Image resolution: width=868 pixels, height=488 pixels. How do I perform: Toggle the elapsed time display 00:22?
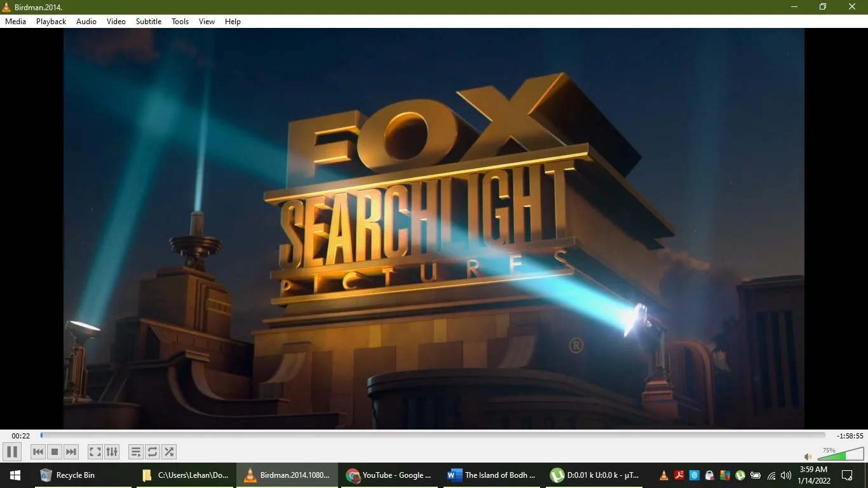tap(21, 436)
